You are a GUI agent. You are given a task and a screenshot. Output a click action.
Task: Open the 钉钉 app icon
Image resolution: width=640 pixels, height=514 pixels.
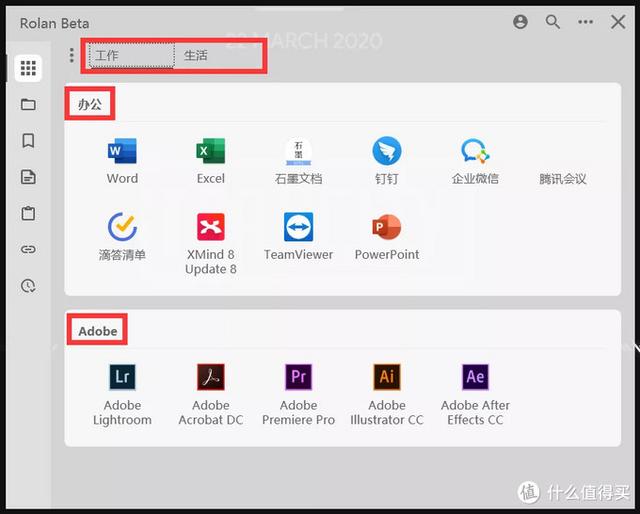coord(387,161)
